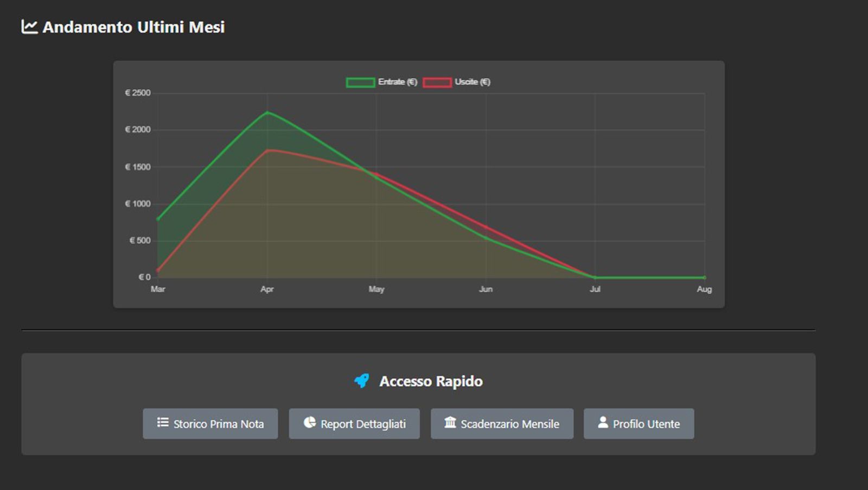
Task: Toggle the Entrate (€) legend label
Action: point(398,82)
